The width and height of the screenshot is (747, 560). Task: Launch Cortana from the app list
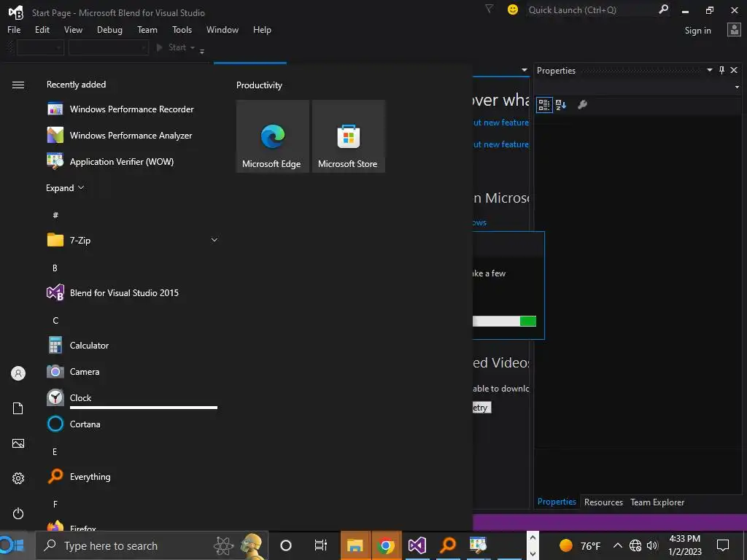[133, 424]
